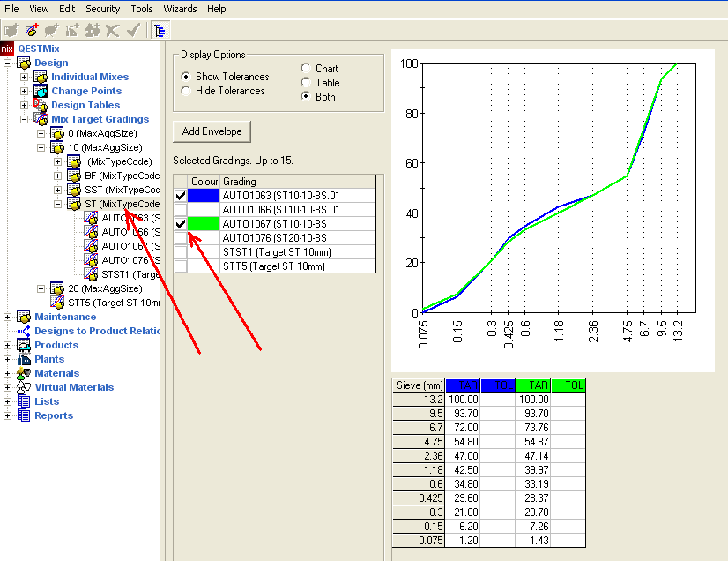Check the AUTO1066 grading checkbox
This screenshot has height=561, width=728.
[x=181, y=209]
